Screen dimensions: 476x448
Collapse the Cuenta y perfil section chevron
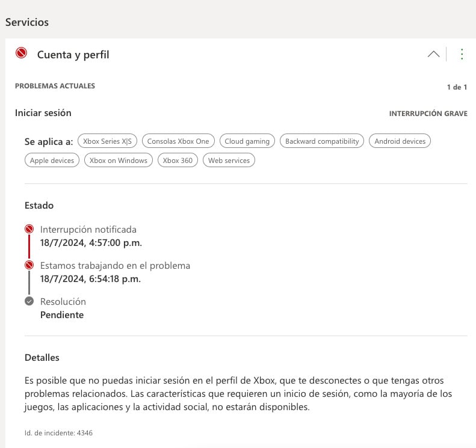coord(433,54)
